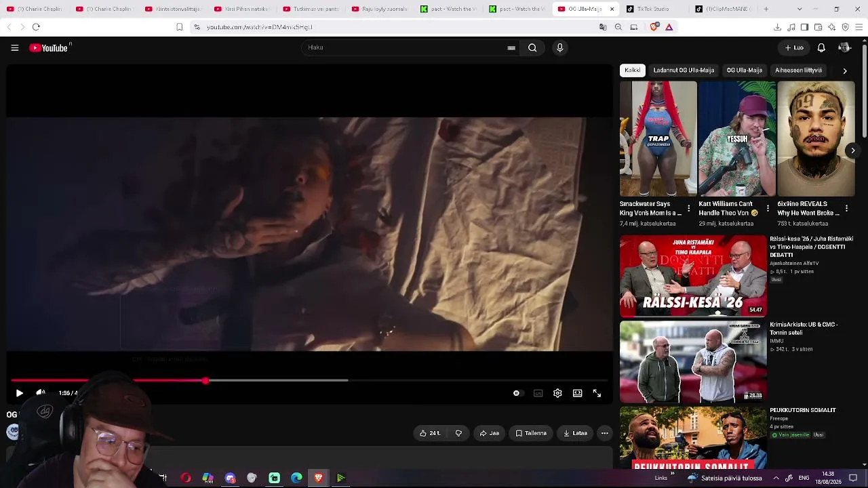Click the Luo create button

pos(794,47)
